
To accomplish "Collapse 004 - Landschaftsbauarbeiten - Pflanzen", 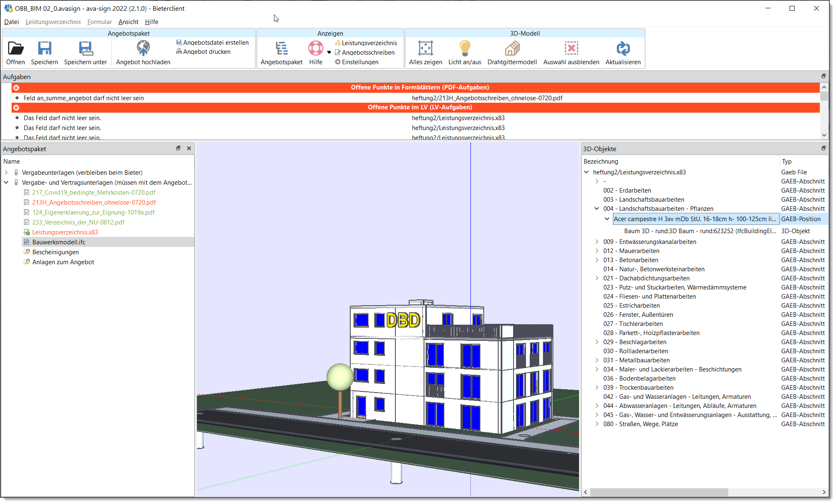I will pyautogui.click(x=597, y=209).
